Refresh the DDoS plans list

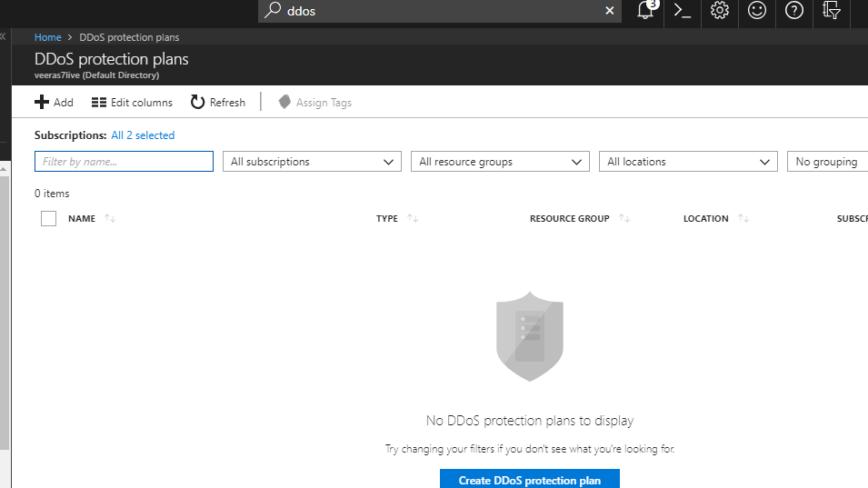[218, 103]
